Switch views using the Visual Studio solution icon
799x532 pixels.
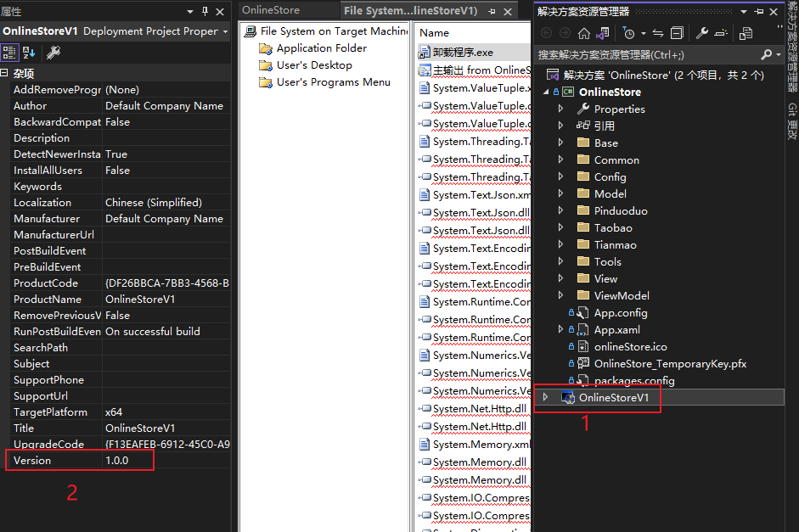coord(602,33)
